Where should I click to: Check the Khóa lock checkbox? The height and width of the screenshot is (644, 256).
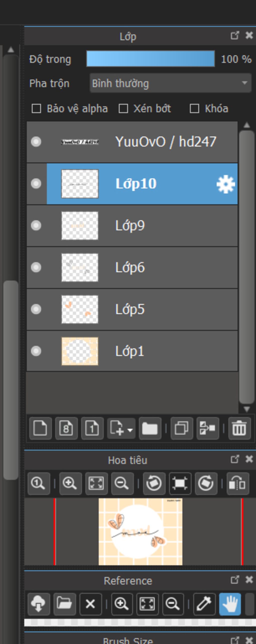click(194, 109)
